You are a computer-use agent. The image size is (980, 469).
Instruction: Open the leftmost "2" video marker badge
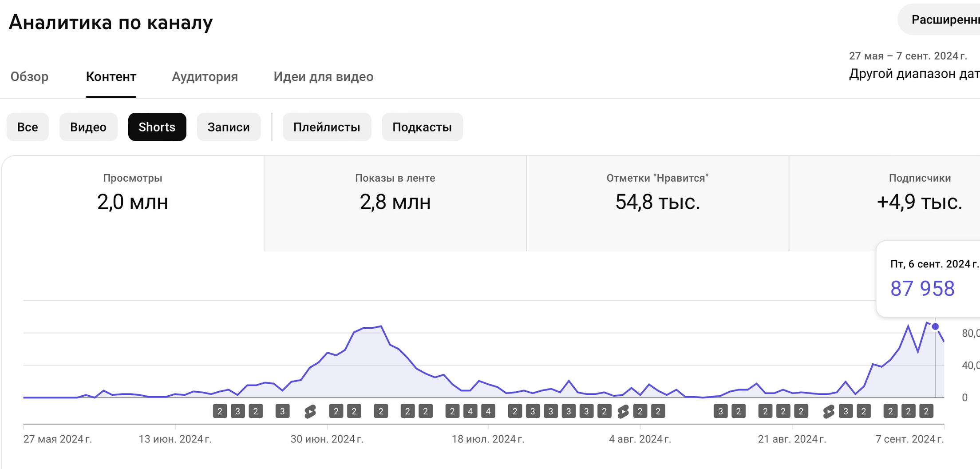[x=220, y=411]
